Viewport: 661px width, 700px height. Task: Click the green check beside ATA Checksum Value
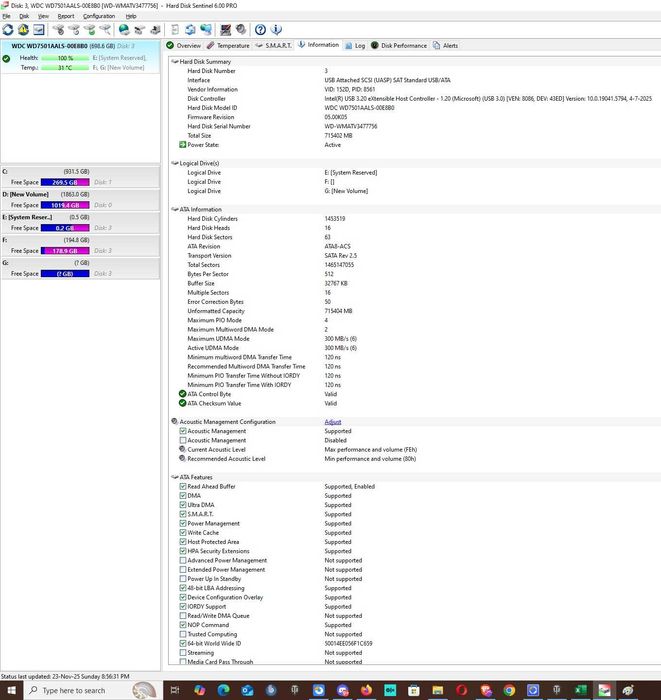(x=183, y=403)
